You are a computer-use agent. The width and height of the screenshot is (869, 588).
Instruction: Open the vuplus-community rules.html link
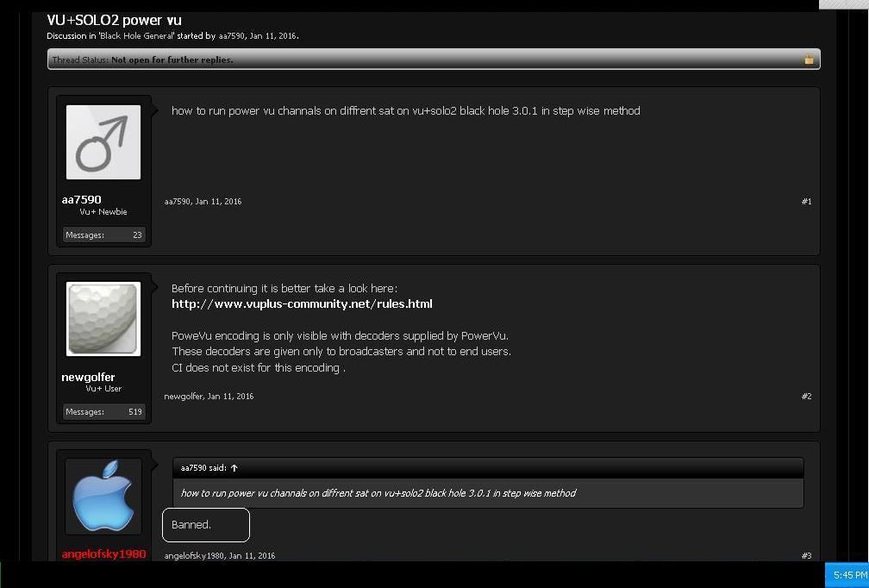pyautogui.click(x=302, y=303)
